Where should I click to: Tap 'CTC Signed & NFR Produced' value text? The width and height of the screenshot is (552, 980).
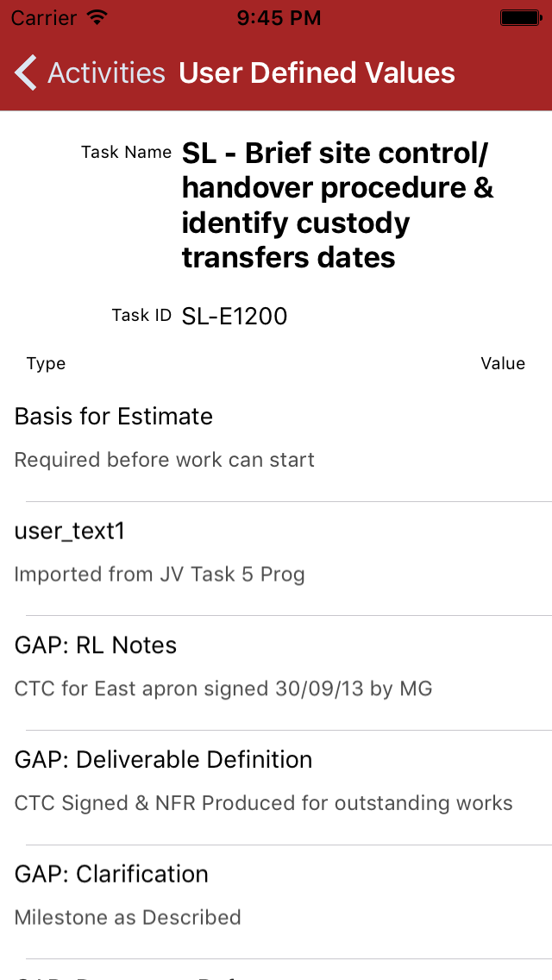[x=263, y=803]
